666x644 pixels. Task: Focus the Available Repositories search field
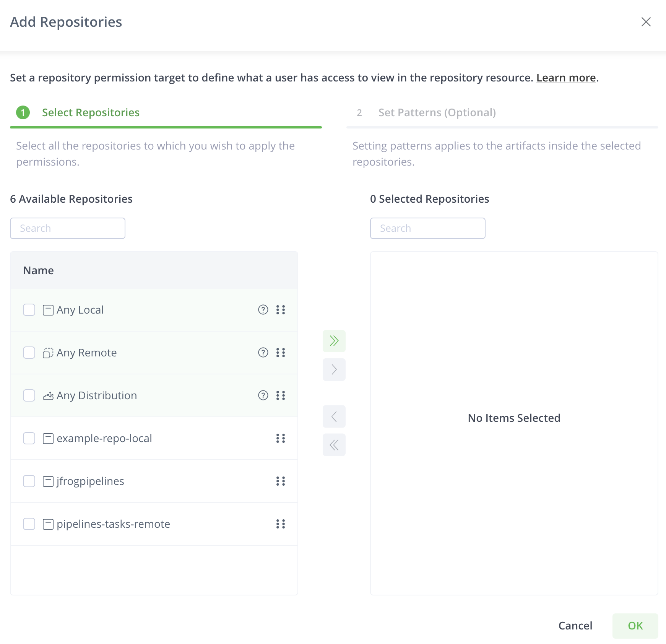pyautogui.click(x=68, y=228)
